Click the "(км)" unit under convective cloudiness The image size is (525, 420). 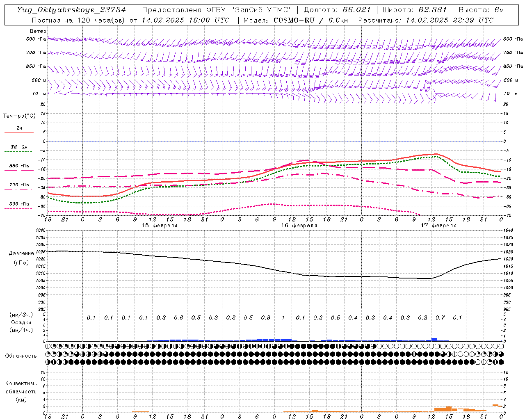point(21,399)
